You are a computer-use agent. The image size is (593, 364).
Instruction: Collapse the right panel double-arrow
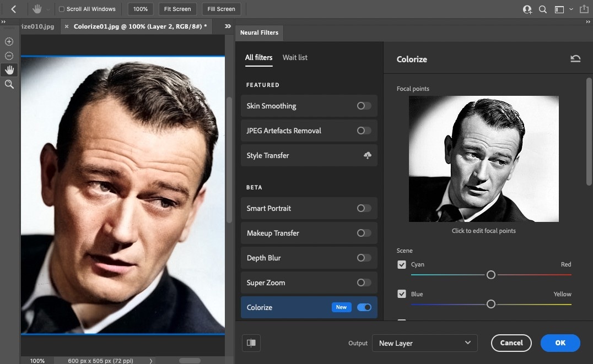tap(588, 22)
